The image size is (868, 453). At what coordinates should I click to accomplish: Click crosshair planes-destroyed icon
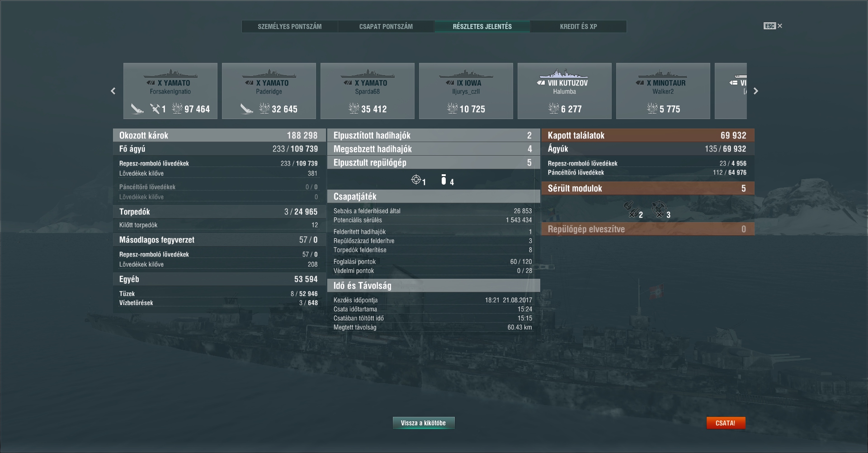[416, 180]
